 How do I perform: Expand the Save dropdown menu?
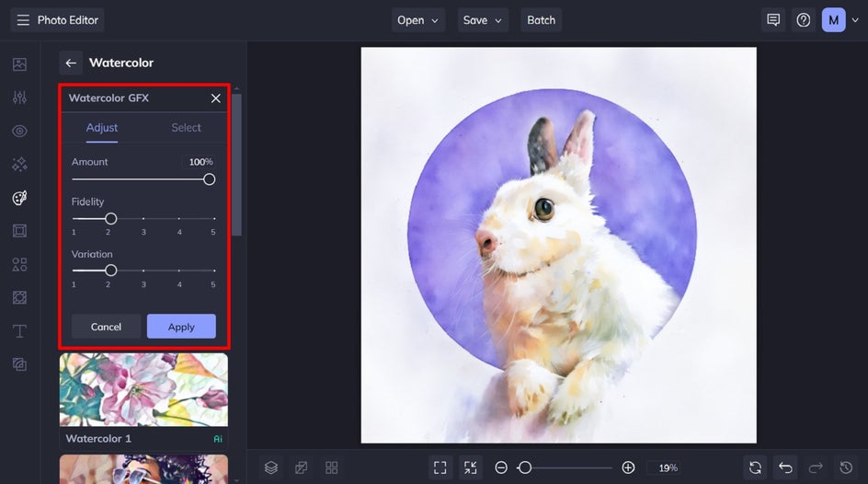[x=484, y=20]
